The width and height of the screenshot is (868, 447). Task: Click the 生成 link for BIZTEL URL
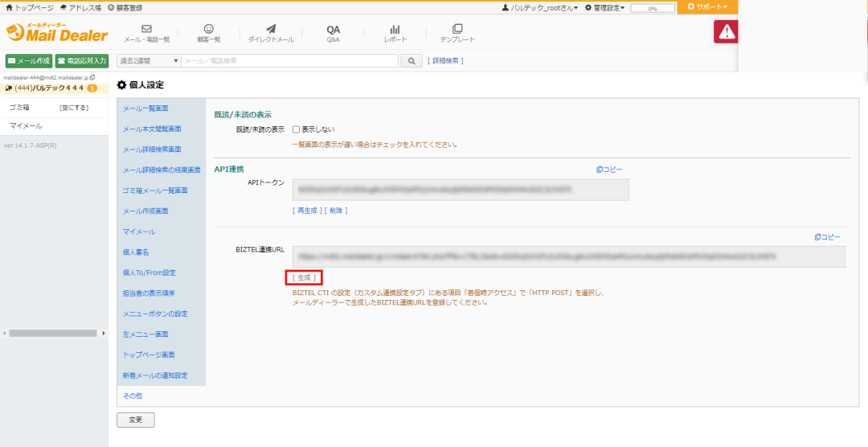[305, 277]
